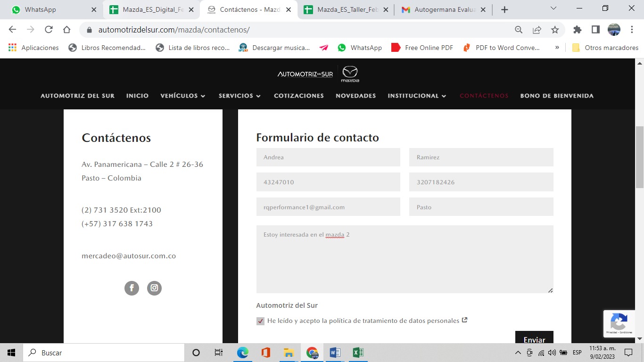This screenshot has height=362, width=644.
Task: Open the Cotizaciones menu item
Action: 299,96
